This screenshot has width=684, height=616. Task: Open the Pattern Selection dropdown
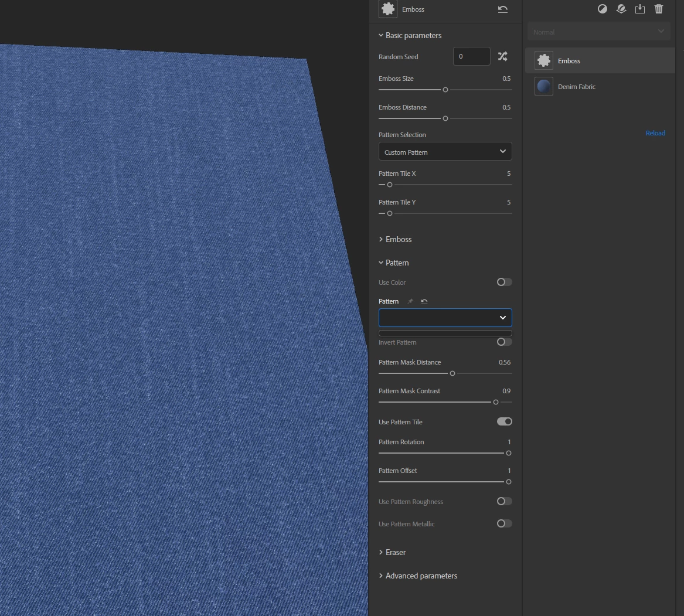tap(445, 151)
